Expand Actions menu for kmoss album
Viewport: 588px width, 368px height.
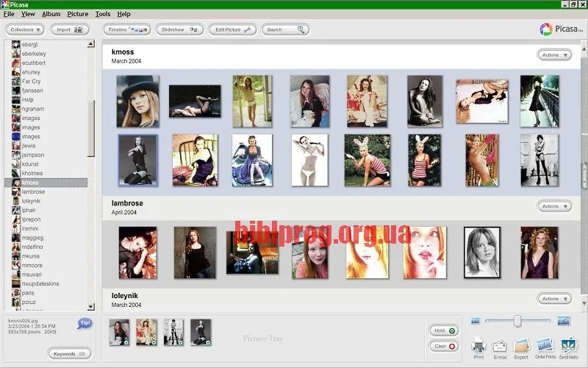[x=554, y=55]
